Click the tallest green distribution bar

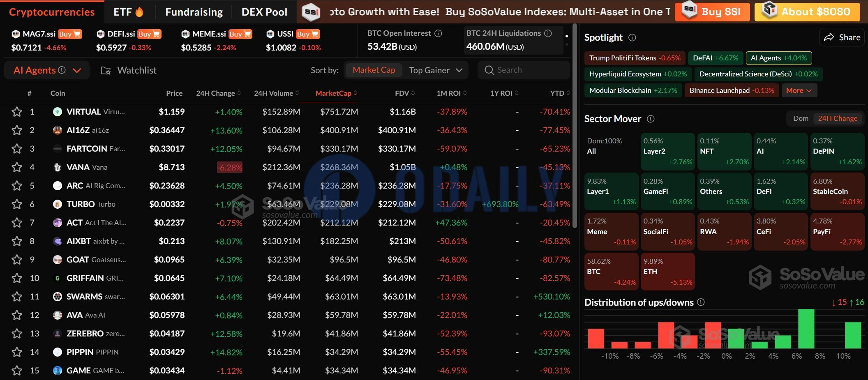click(806, 329)
